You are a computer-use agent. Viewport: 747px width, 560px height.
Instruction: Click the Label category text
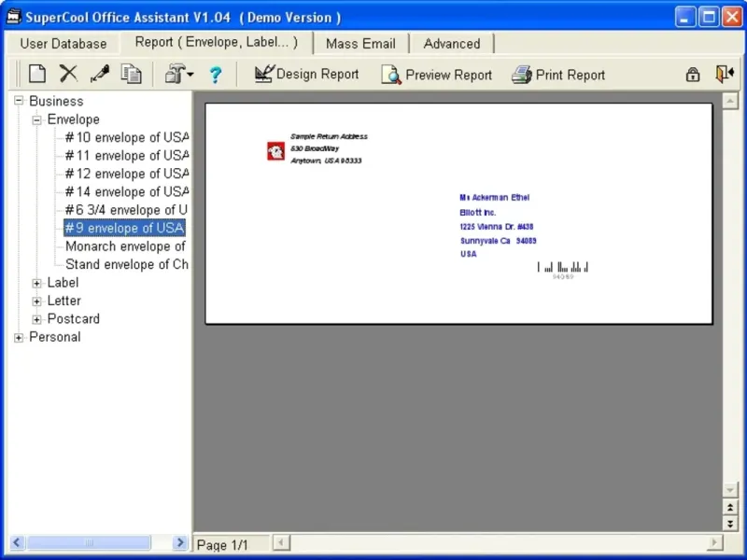pos(63,283)
